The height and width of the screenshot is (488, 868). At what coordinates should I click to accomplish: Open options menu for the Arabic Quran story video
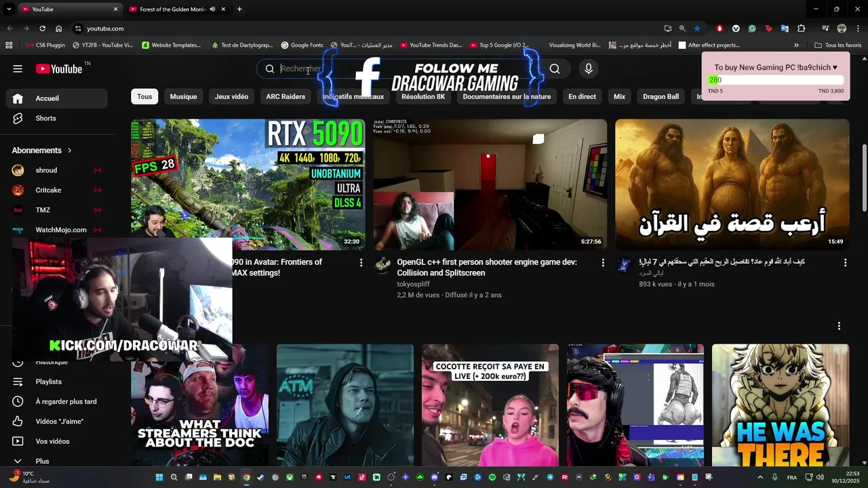pos(845,262)
